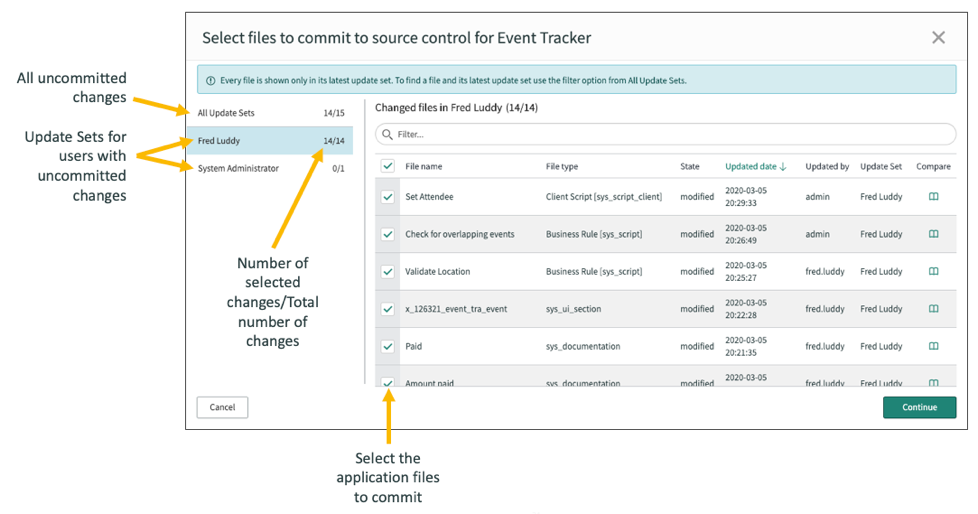Screen dimensions: 978x514
Task: Uncheck x_126321_event_tra_event checkbox
Action: pyautogui.click(x=387, y=309)
